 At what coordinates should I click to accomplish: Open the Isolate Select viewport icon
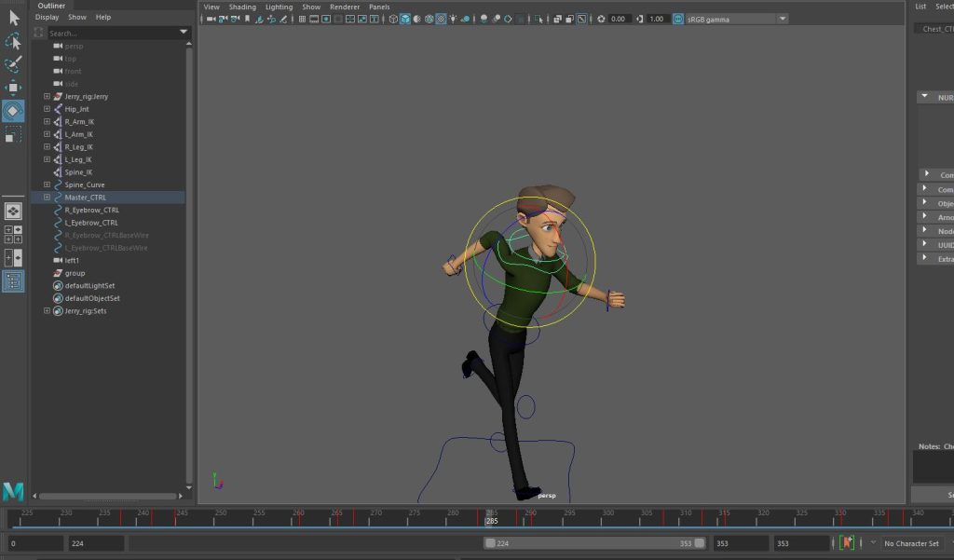[538, 19]
